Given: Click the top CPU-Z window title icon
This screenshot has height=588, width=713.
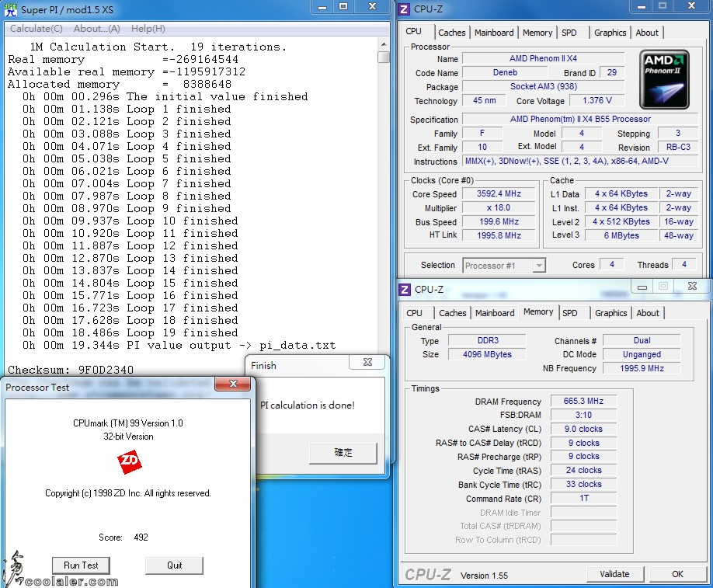Looking at the screenshot, I should pos(405,9).
